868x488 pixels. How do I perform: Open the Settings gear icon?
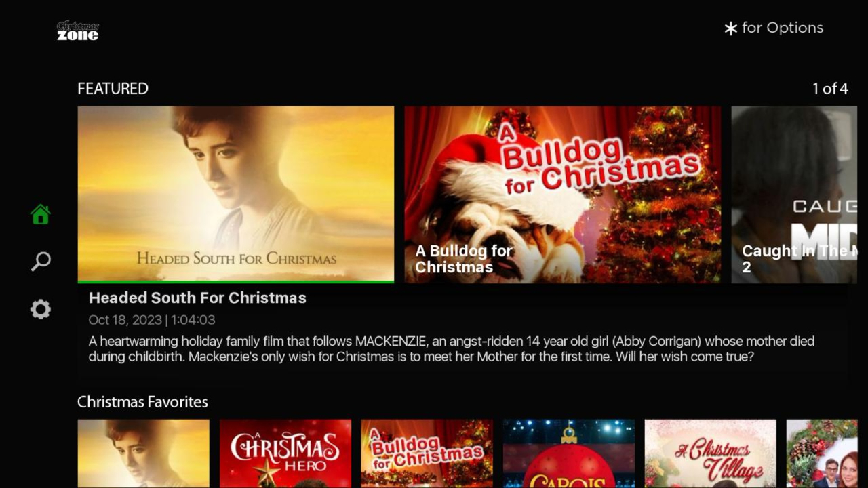click(x=41, y=309)
